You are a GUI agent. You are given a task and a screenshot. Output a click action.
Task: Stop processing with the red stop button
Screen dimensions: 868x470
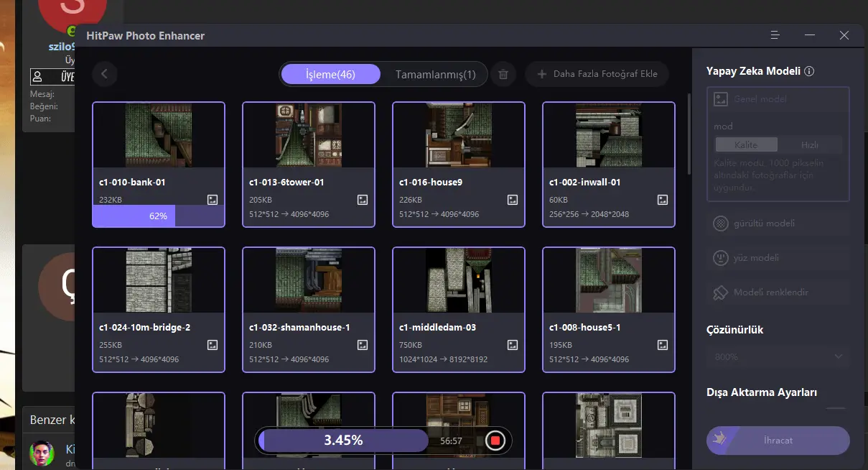[495, 441]
